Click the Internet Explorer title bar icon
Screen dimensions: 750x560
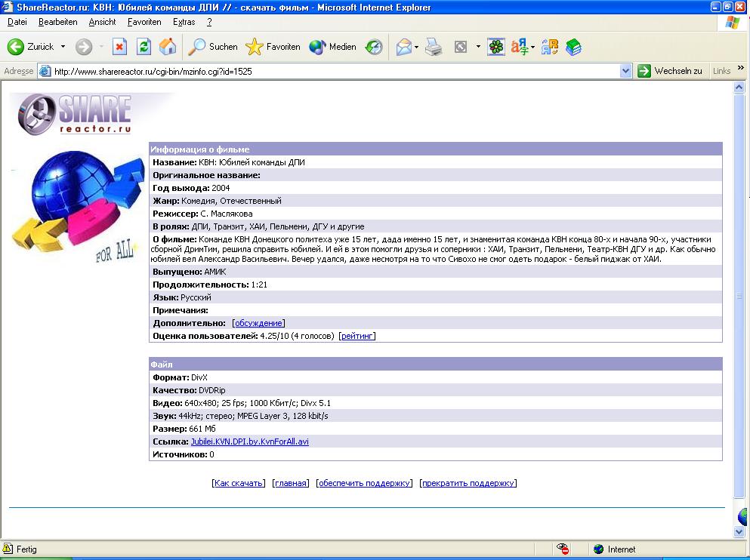coord(8,7)
